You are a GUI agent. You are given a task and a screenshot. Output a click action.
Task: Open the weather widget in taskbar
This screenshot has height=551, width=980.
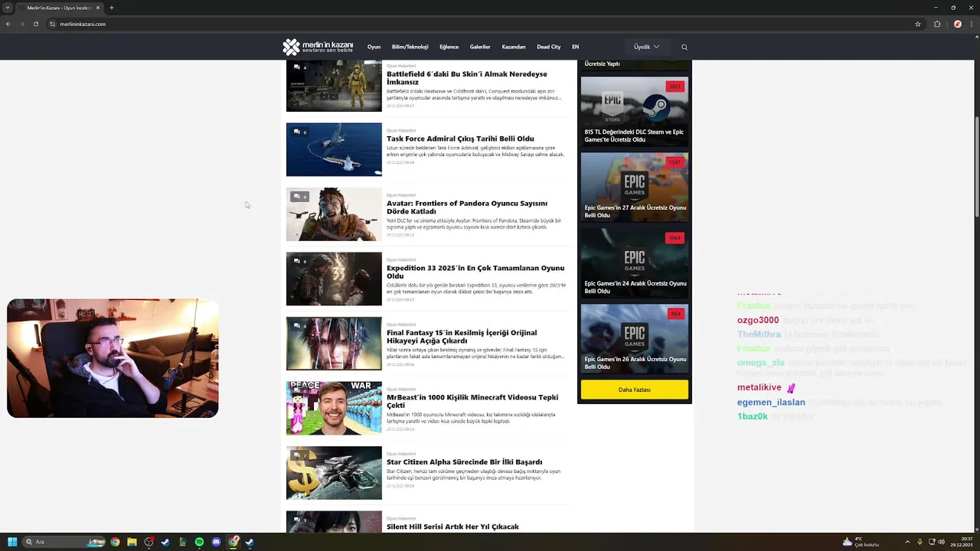(x=861, y=542)
